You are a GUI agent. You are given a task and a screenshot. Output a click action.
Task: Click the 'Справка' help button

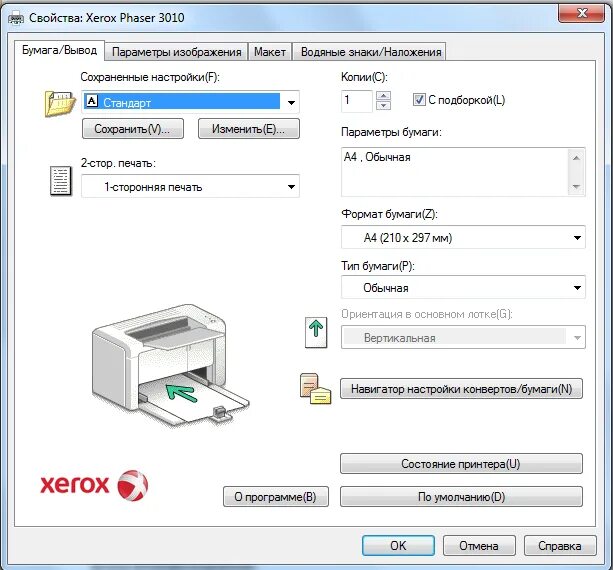(560, 545)
